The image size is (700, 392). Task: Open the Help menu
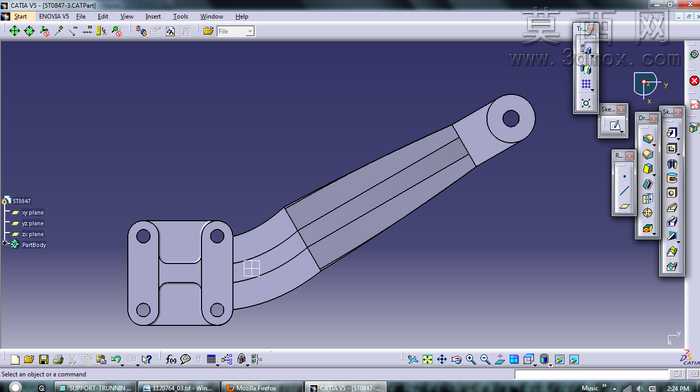pyautogui.click(x=242, y=17)
